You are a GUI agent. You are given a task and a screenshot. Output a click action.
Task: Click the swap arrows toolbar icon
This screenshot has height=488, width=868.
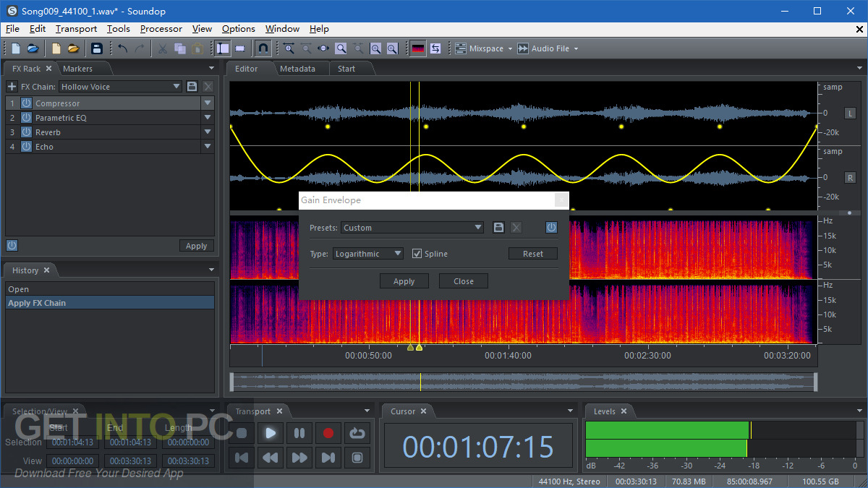click(435, 48)
